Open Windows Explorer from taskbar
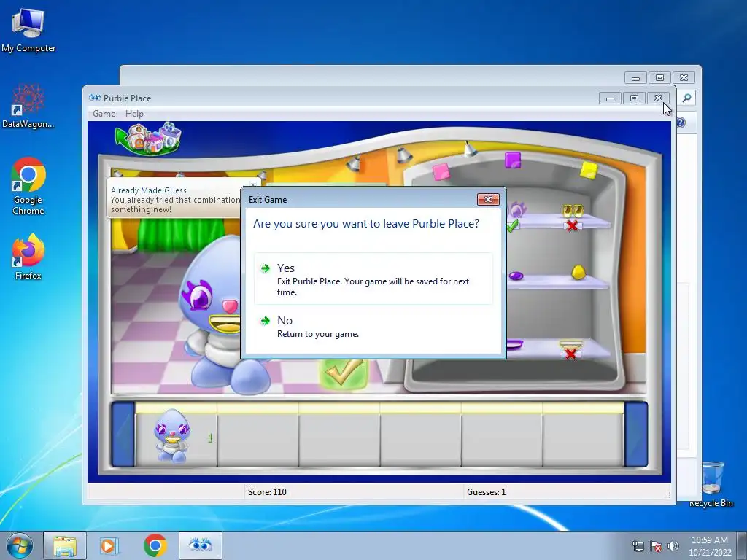747x560 pixels. [x=65, y=545]
